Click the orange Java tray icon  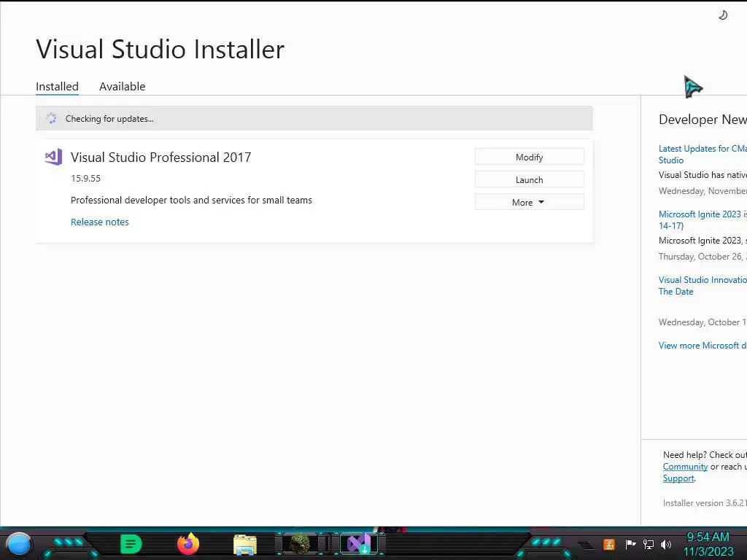[x=609, y=544]
